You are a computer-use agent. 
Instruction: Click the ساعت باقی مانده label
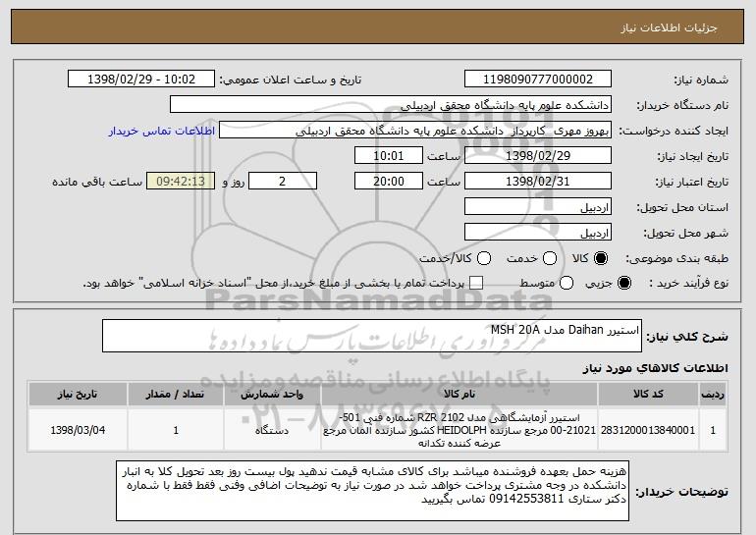point(97,182)
